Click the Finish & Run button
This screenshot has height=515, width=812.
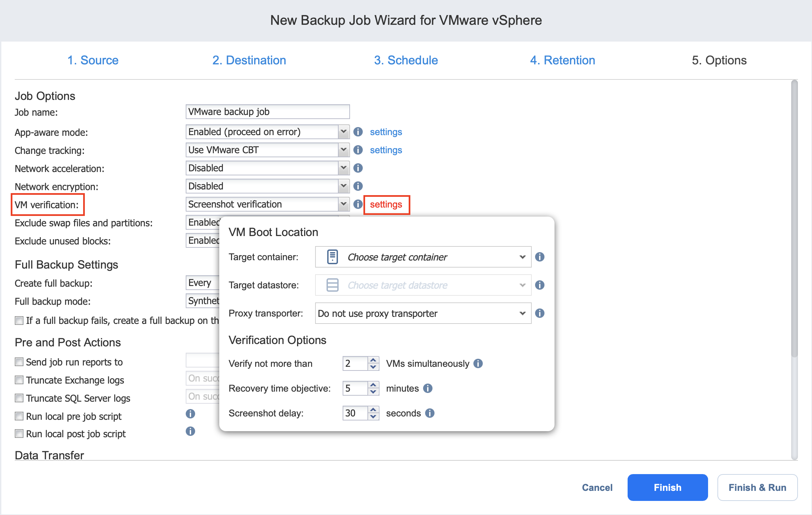757,488
